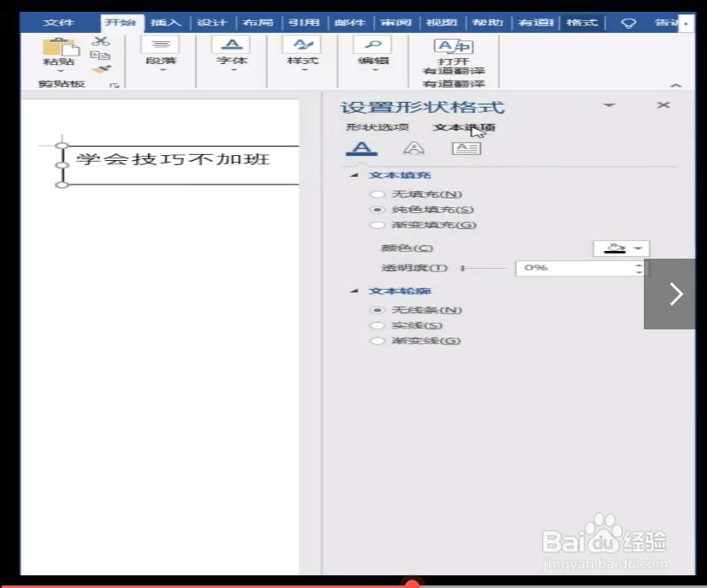This screenshot has width=707, height=588.
Task: Switch to the Help (帮助) tab
Action: pyautogui.click(x=487, y=23)
